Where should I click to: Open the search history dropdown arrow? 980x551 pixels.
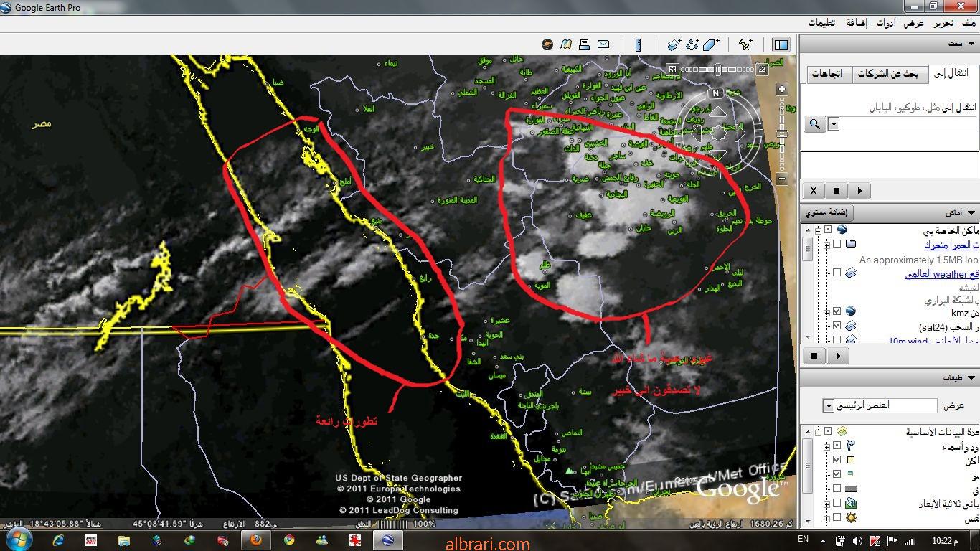point(834,124)
